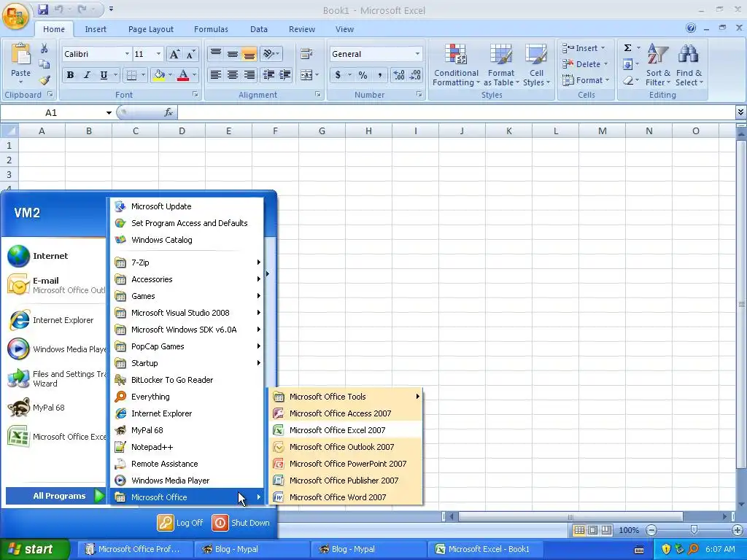Screen dimensions: 747x560
Task: Toggle Wrap Text in Alignment group
Action: [x=306, y=54]
